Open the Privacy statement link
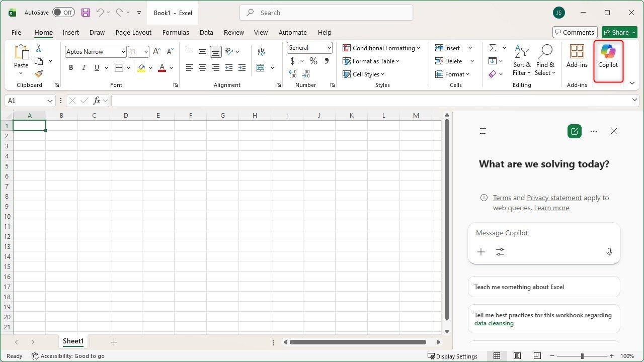Viewport: 644px width, 362px height. (x=554, y=198)
